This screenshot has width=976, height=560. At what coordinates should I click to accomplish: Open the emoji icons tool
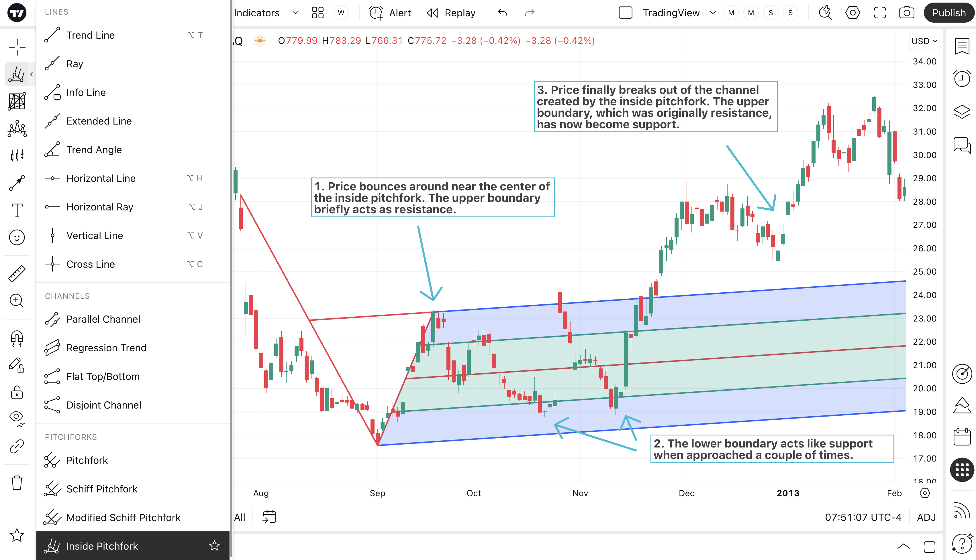point(17,237)
